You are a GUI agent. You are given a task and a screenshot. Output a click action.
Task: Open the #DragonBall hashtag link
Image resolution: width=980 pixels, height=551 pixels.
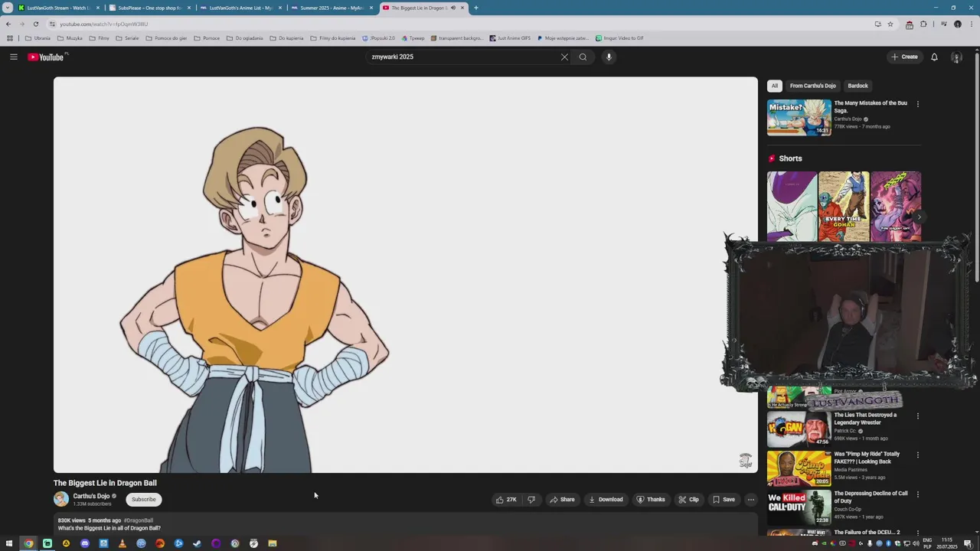(139, 520)
